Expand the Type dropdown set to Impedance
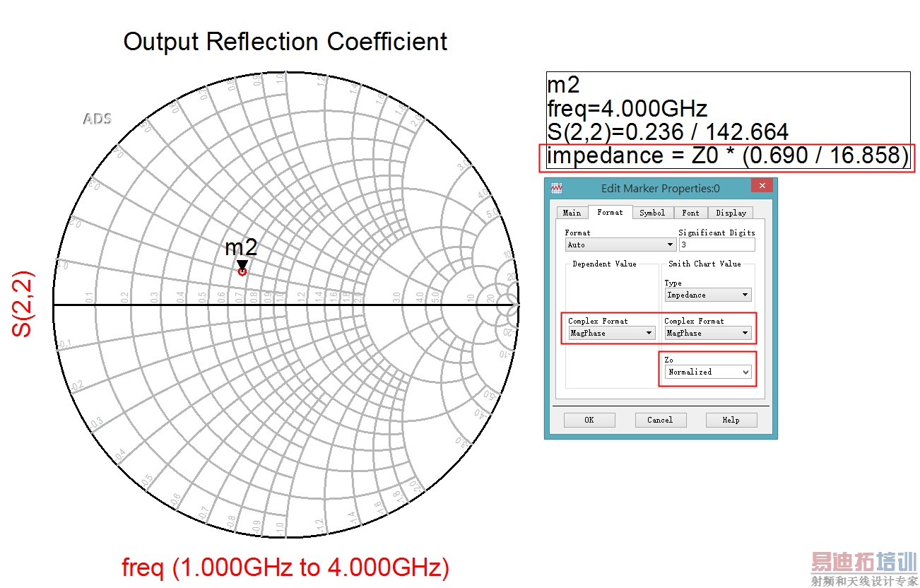 click(707, 295)
